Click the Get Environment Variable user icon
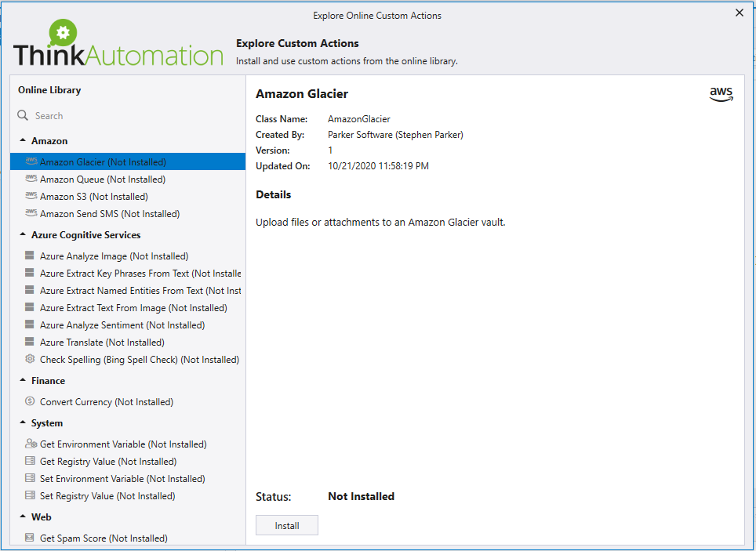 [x=31, y=444]
